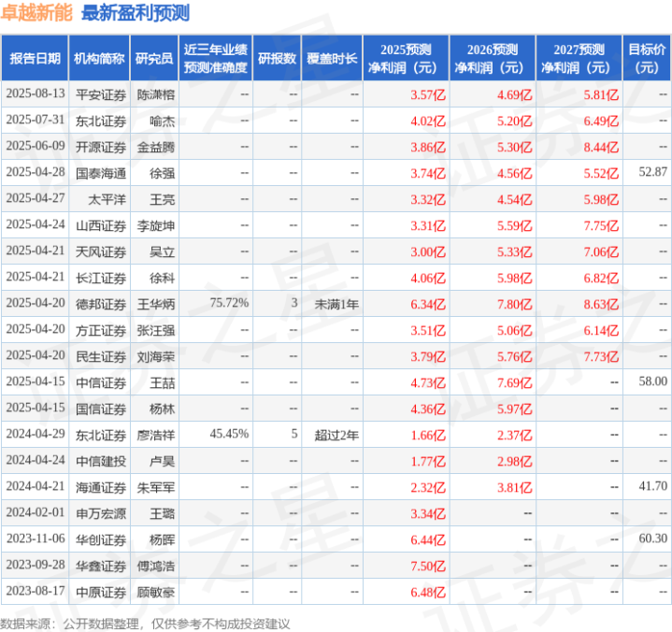Select the date 2025-07-31
672x632 pixels.
pos(36,120)
